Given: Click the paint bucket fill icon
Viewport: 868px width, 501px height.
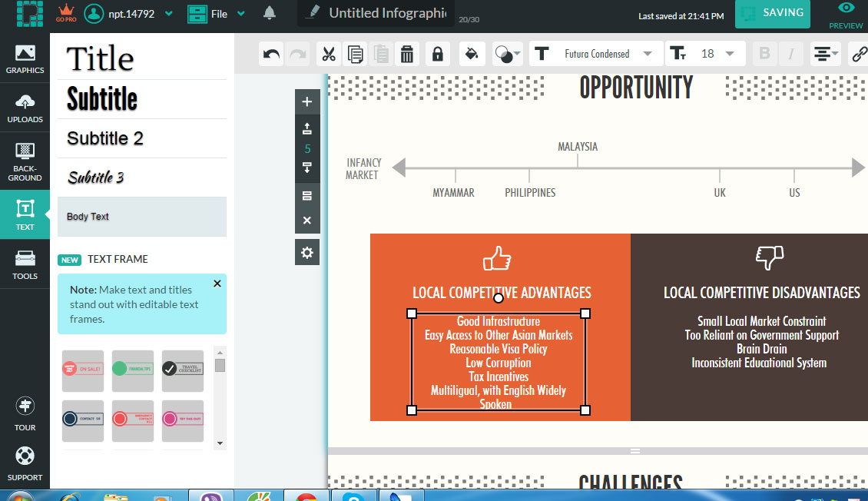Looking at the screenshot, I should click(x=472, y=54).
